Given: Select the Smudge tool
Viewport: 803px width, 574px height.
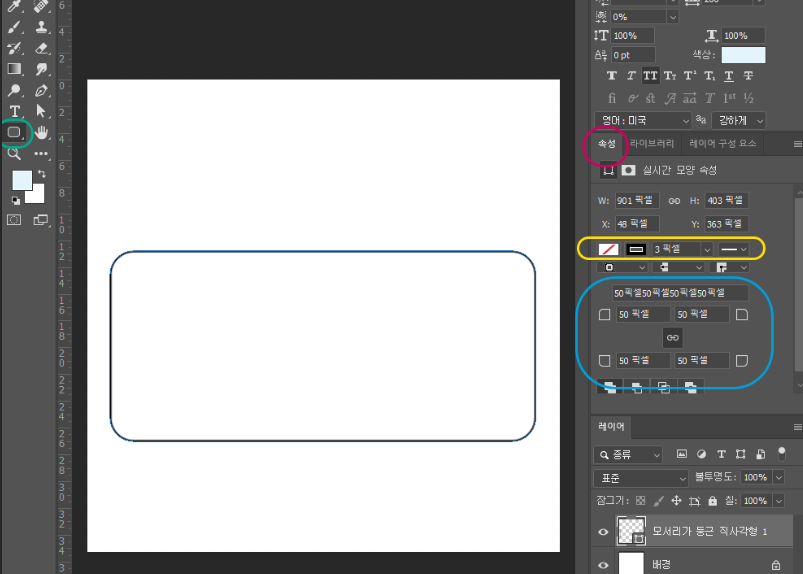Looking at the screenshot, I should pyautogui.click(x=41, y=69).
